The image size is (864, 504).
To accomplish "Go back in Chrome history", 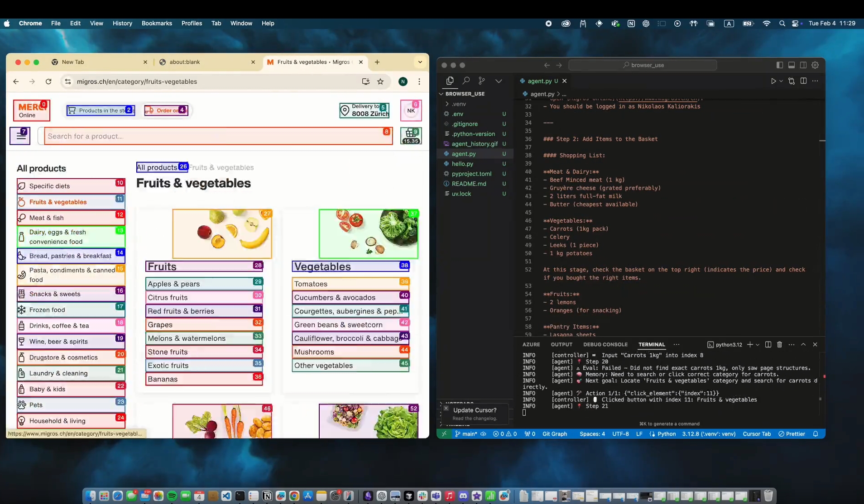I will [x=16, y=81].
